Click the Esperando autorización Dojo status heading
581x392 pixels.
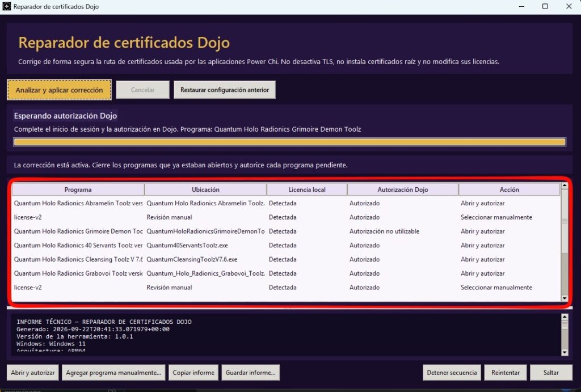[65, 116]
